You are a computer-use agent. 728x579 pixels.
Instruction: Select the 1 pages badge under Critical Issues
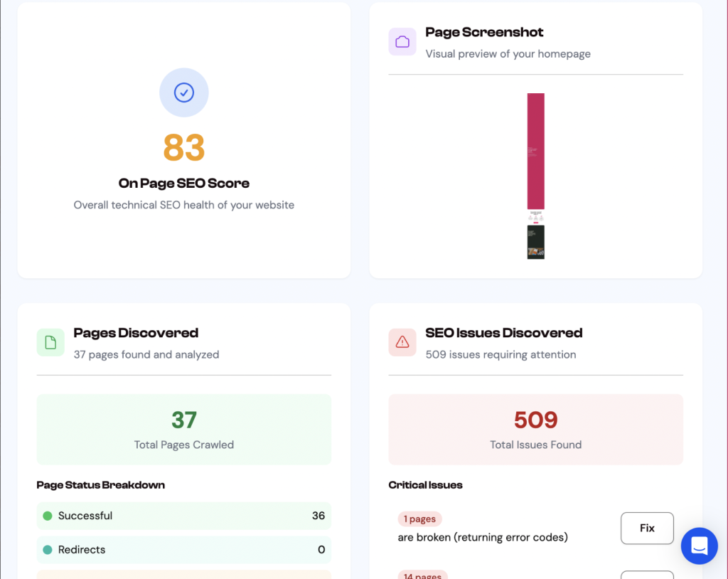pos(419,519)
